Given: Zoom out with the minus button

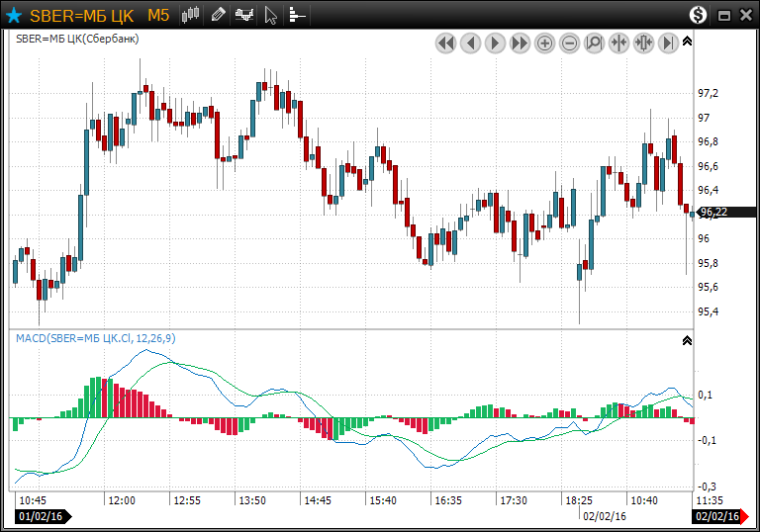Looking at the screenshot, I should click(x=569, y=43).
